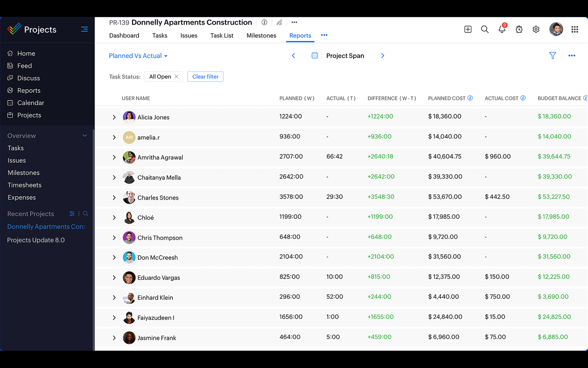Click Eduardo Vargas budget balance $12,225.00

point(554,277)
